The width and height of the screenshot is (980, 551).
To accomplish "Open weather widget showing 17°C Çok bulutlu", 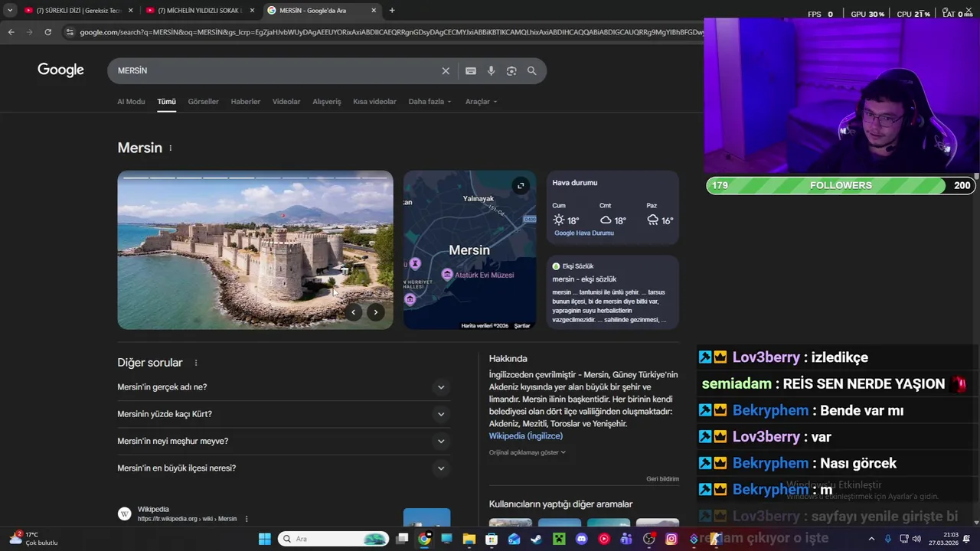I will [x=34, y=539].
